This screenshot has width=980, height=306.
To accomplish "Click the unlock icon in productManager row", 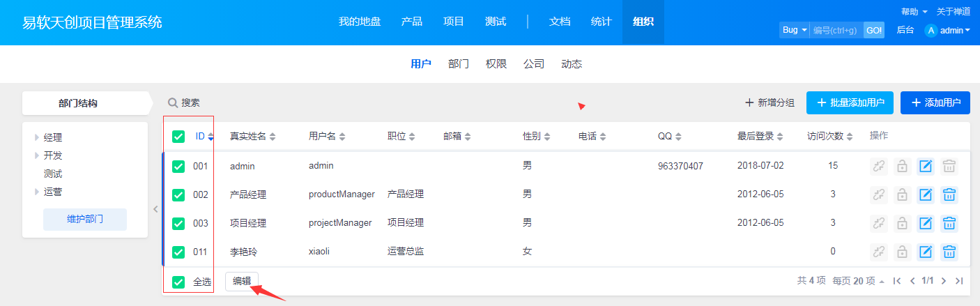I will (902, 194).
